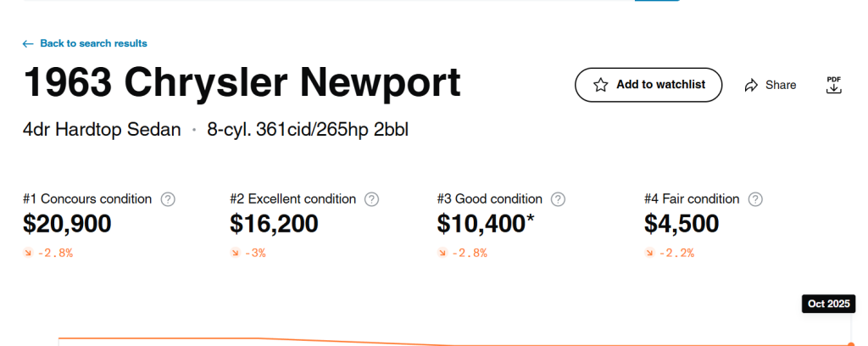Viewport: 868px width, 346px height.
Task: Click the $20,900 Concours value
Action: 67,224
